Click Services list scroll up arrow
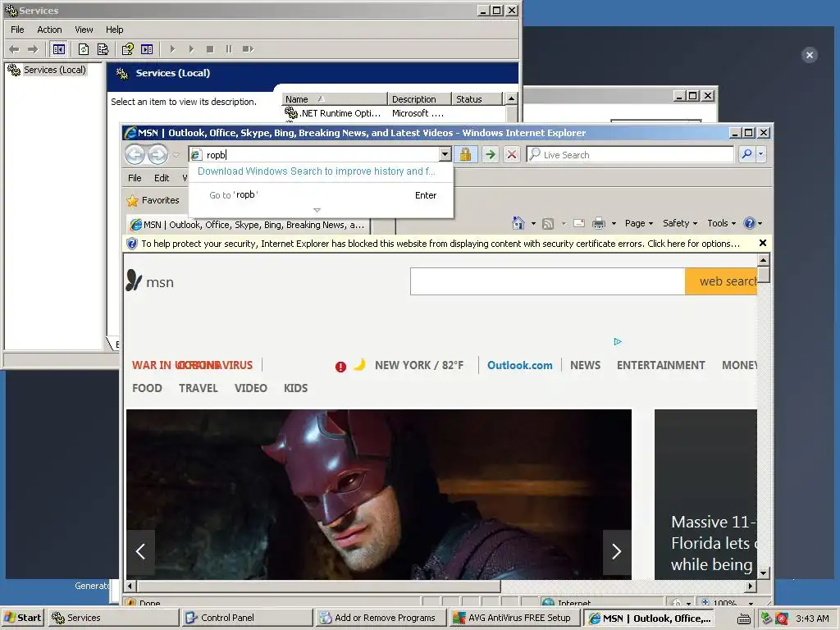This screenshot has width=840, height=630. (512, 98)
